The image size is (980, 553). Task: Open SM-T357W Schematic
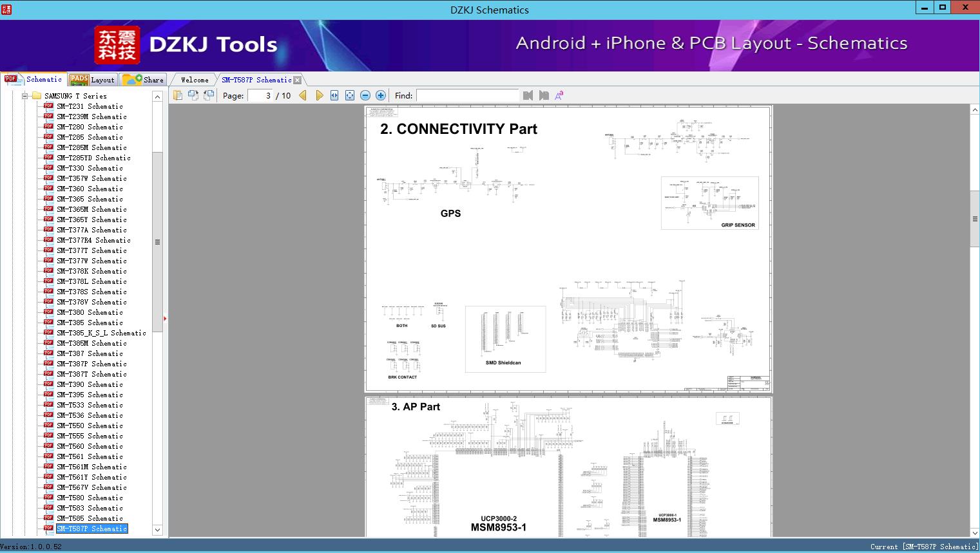91,178
